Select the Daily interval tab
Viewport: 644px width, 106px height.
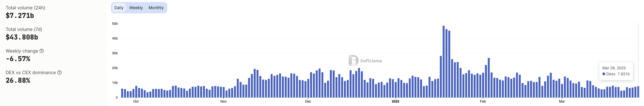[x=119, y=8]
